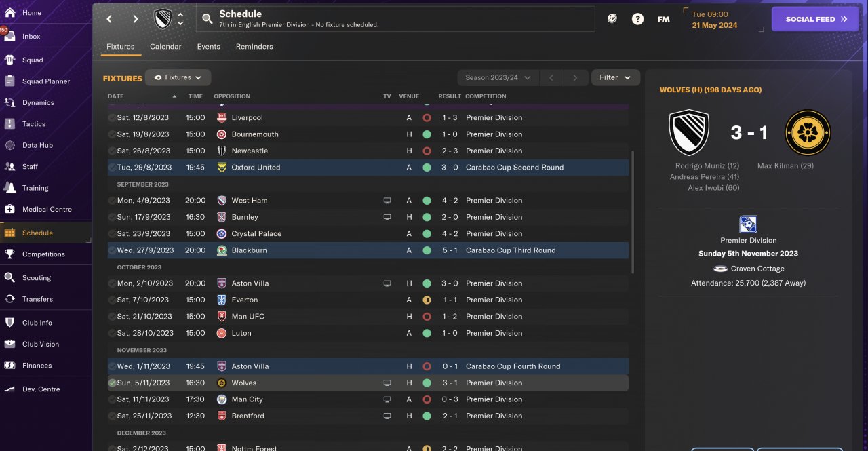Click the help question mark icon

(x=637, y=19)
